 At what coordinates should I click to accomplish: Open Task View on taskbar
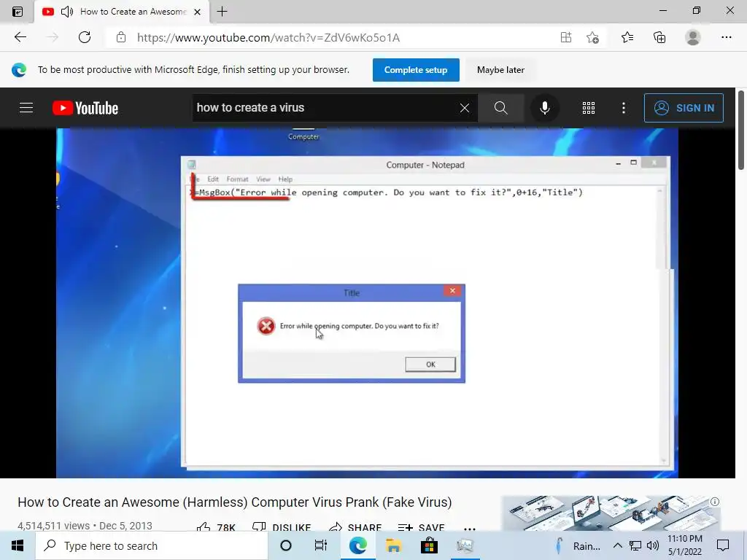click(321, 545)
